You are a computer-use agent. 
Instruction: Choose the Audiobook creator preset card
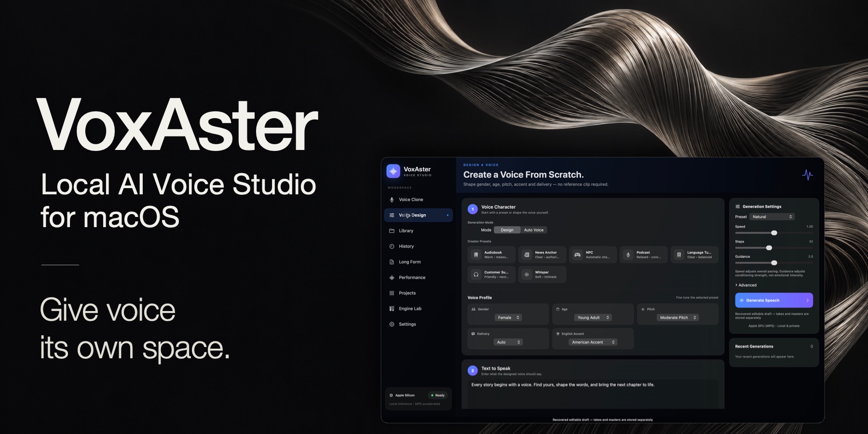491,255
